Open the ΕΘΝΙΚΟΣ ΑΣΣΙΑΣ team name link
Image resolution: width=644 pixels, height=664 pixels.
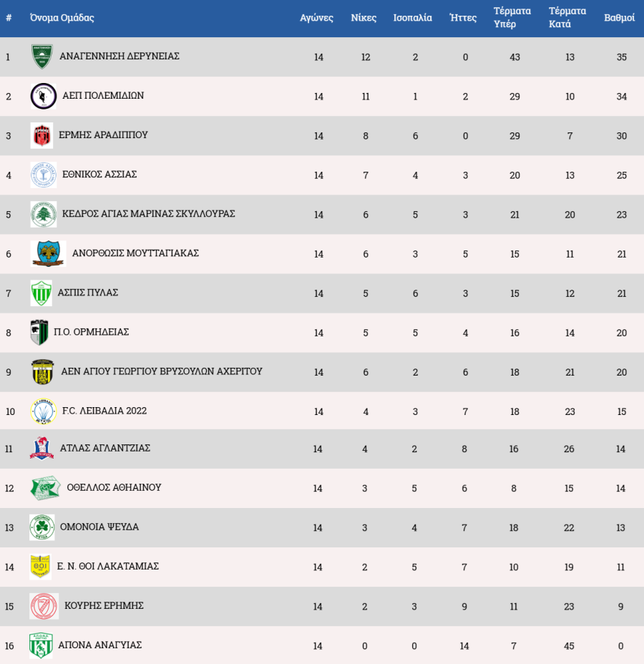click(99, 174)
